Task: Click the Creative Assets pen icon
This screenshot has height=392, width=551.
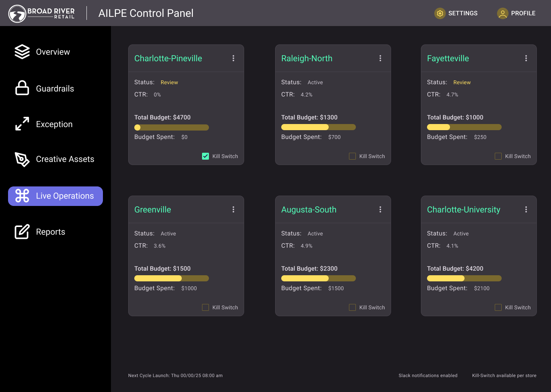Action: click(22, 159)
